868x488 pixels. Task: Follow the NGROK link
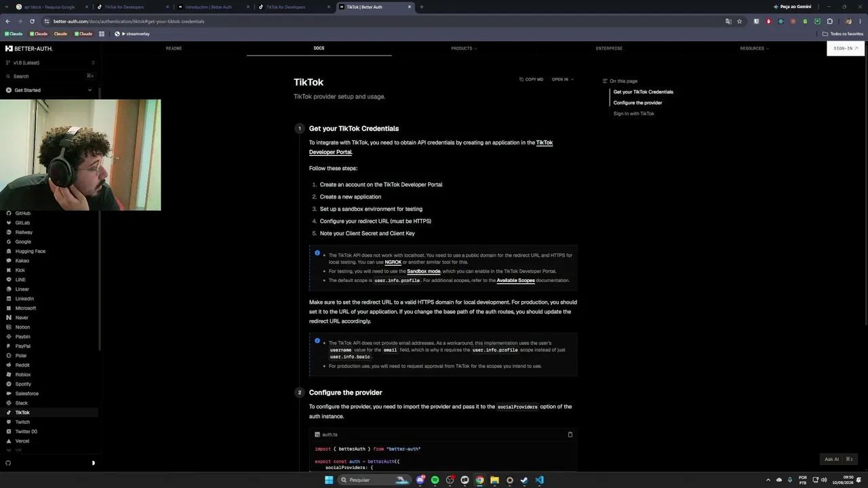tap(393, 262)
